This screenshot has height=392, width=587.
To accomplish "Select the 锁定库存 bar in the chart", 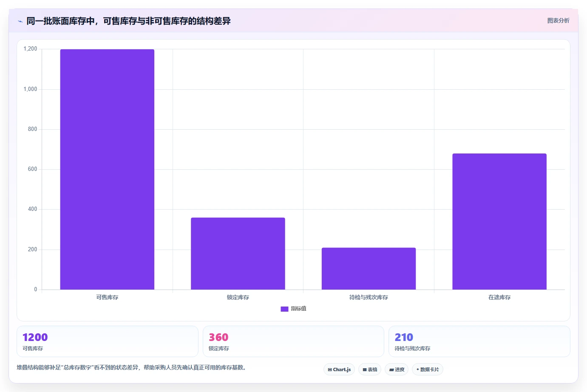I will click(238, 253).
